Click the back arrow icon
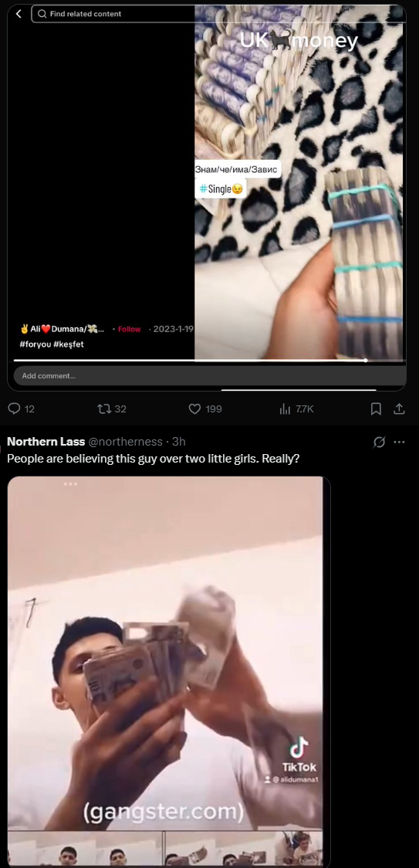This screenshot has height=868, width=419. click(19, 14)
